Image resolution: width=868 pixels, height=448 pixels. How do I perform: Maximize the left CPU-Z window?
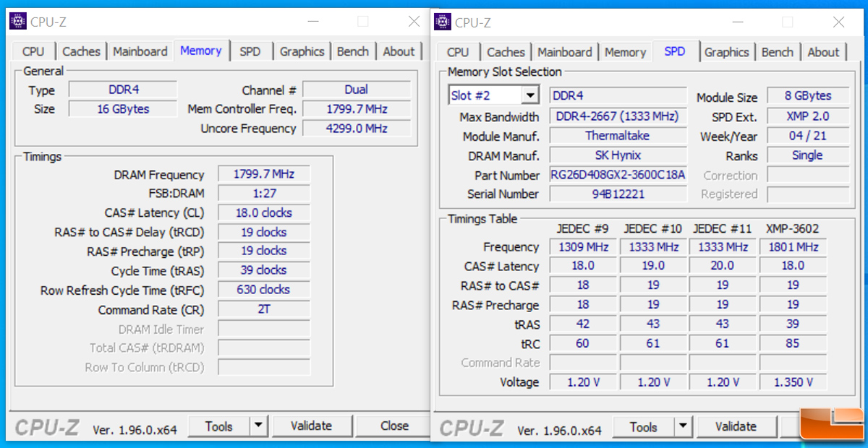362,22
